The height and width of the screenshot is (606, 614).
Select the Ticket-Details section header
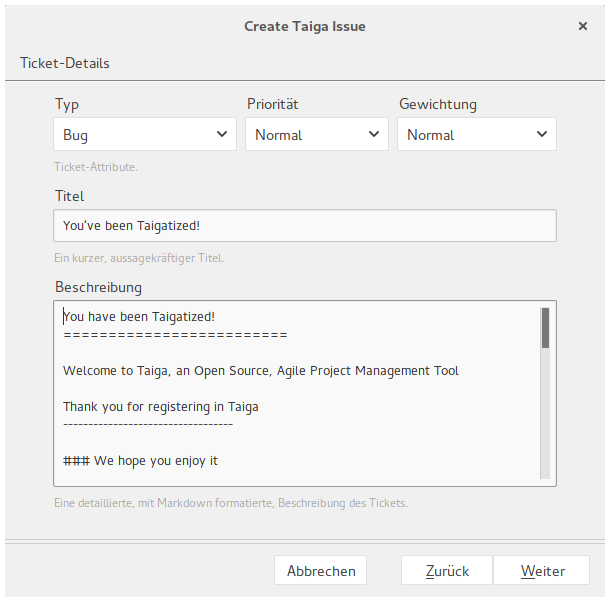click(x=65, y=63)
